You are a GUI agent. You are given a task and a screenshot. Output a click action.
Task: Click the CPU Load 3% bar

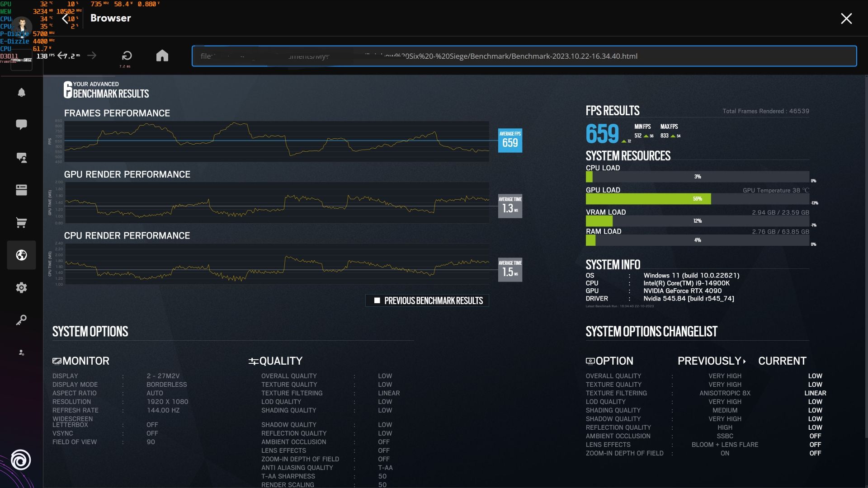[698, 177]
